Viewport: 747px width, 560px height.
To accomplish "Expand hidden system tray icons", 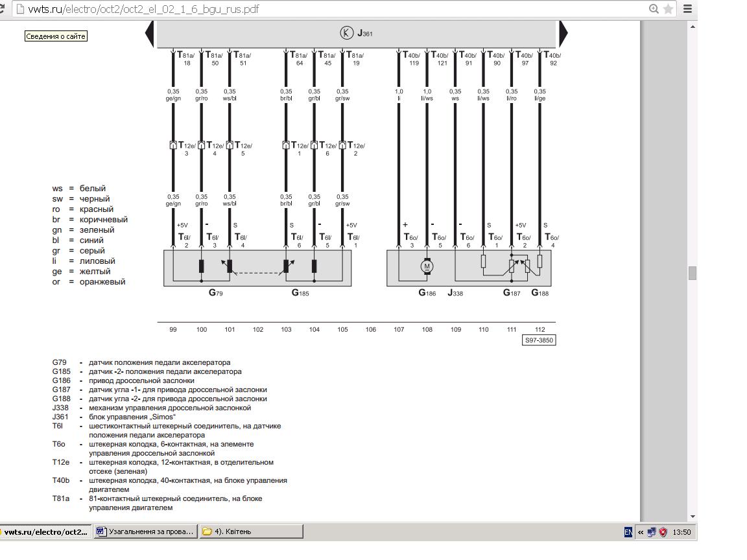I will point(640,532).
